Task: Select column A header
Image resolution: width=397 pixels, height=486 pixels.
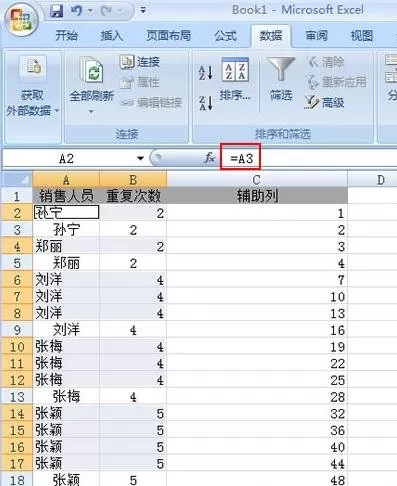Action: click(x=66, y=179)
